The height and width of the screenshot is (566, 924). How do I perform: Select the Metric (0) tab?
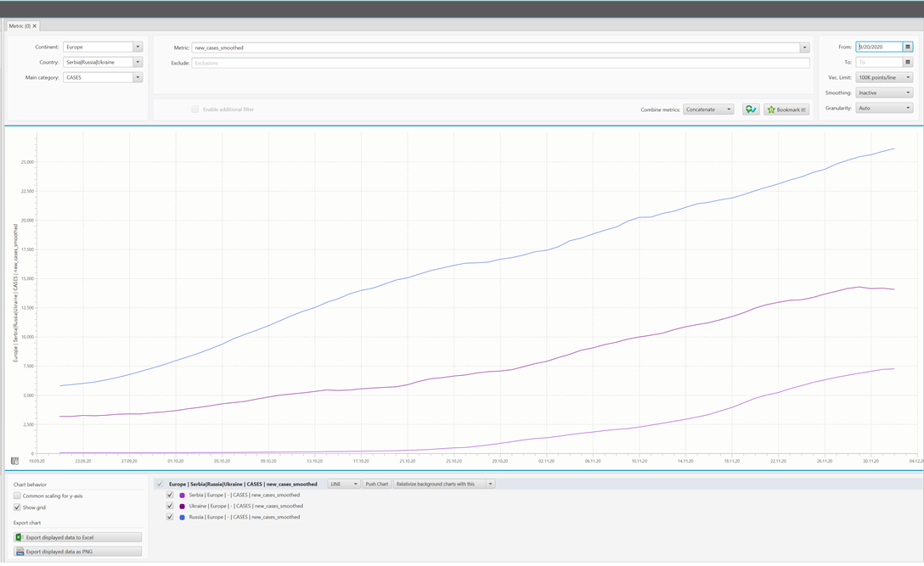tap(20, 26)
